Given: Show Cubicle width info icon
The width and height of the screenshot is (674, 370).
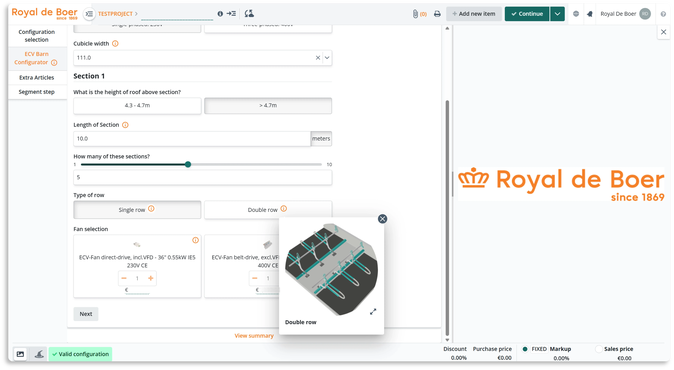Looking at the screenshot, I should click(115, 43).
